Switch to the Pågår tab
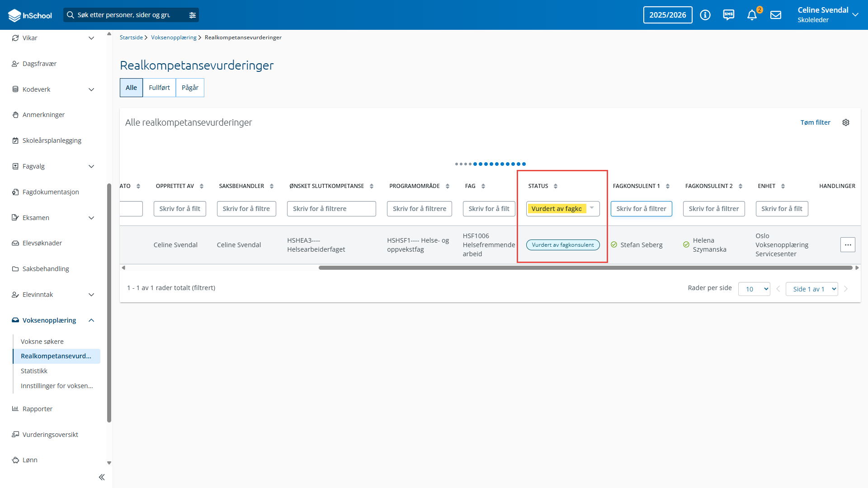The image size is (868, 488). pyautogui.click(x=190, y=88)
